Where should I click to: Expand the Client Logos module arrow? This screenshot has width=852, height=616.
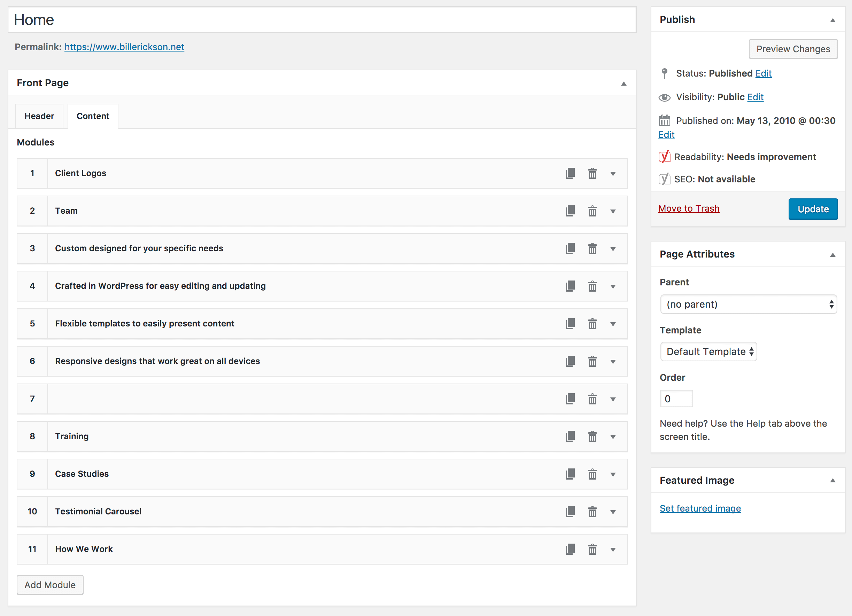click(613, 174)
